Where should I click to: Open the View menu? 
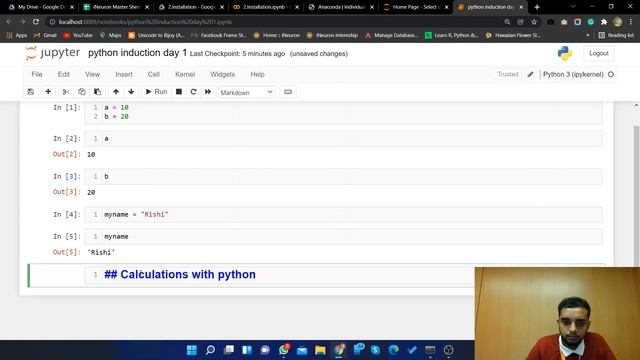pyautogui.click(x=92, y=74)
